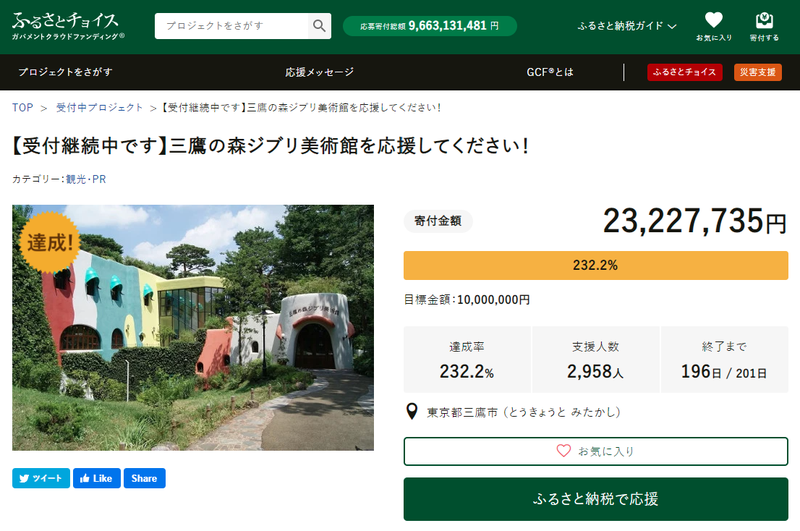Screen dimensions: 800x531
Task: Click the current page breadcrumb text
Action: [x=302, y=108]
